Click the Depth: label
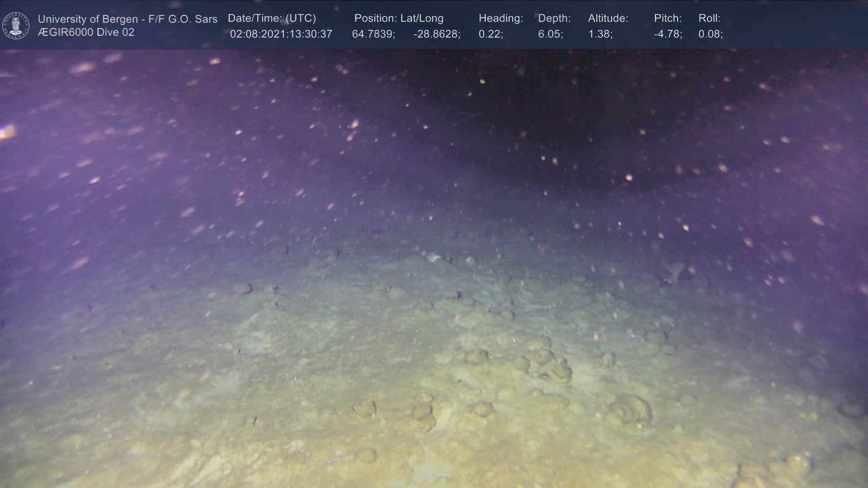The width and height of the screenshot is (868, 488). (x=554, y=19)
